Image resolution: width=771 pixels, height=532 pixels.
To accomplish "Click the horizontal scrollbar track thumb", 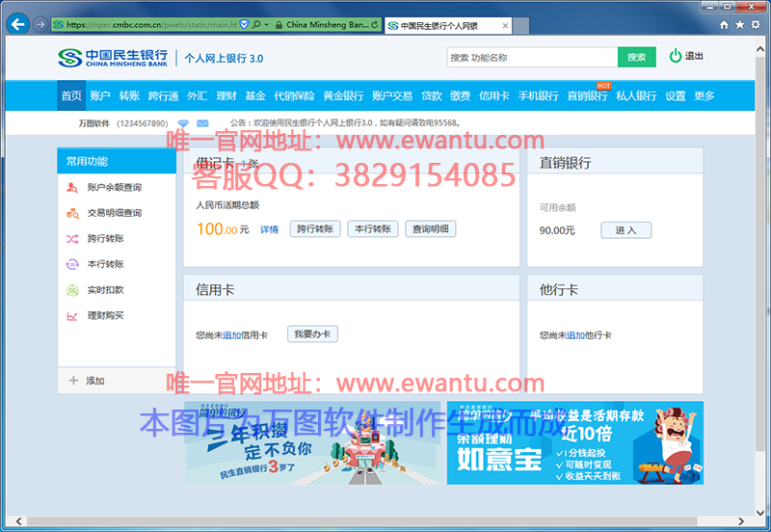I will point(362,521).
